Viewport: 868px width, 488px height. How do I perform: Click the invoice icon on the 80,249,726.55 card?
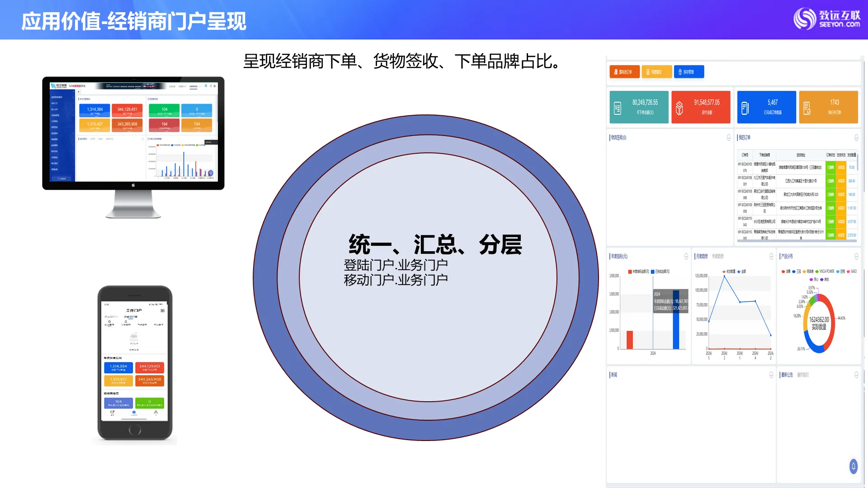pos(618,108)
